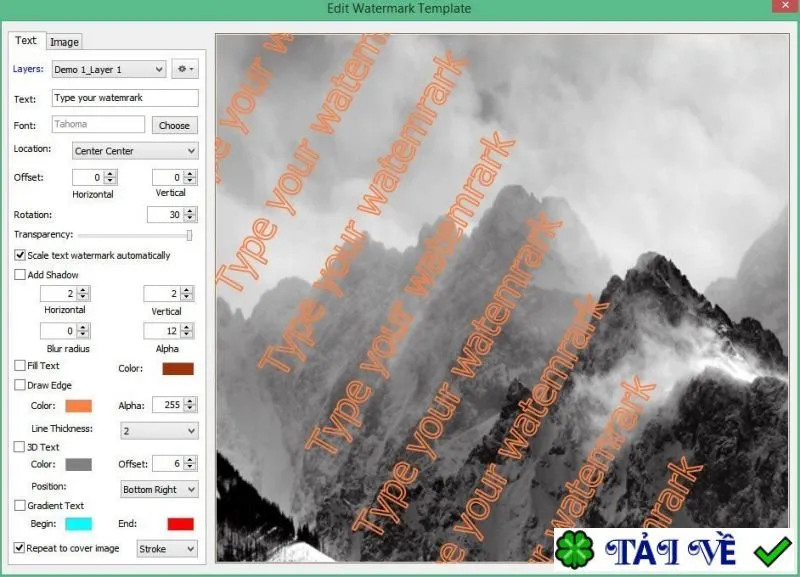Open the layer settings gear menu
Image resolution: width=800 pixels, height=577 pixels.
point(185,69)
